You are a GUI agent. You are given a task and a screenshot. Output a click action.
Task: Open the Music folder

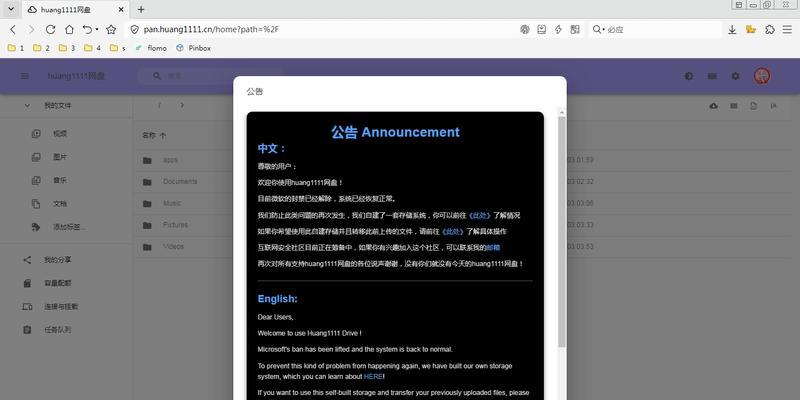click(x=172, y=203)
